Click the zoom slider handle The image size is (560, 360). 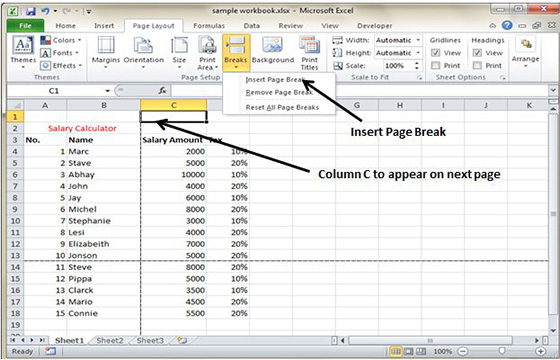(x=502, y=351)
